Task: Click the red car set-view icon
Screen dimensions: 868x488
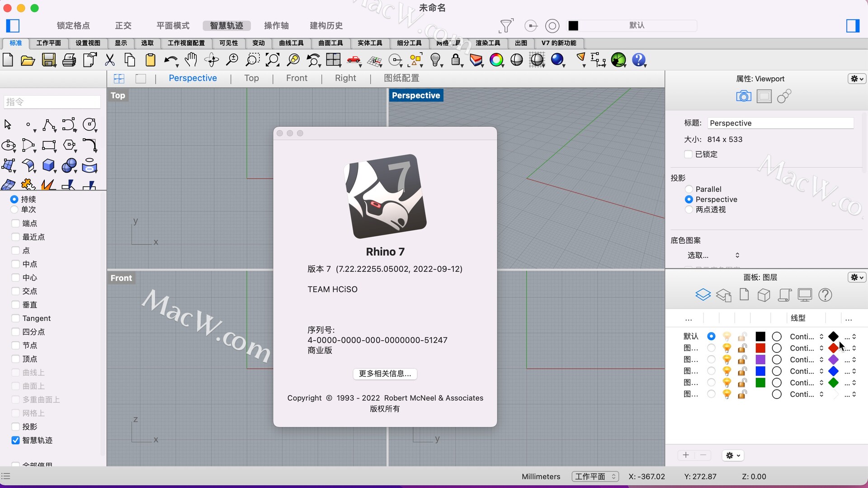Action: tap(354, 60)
